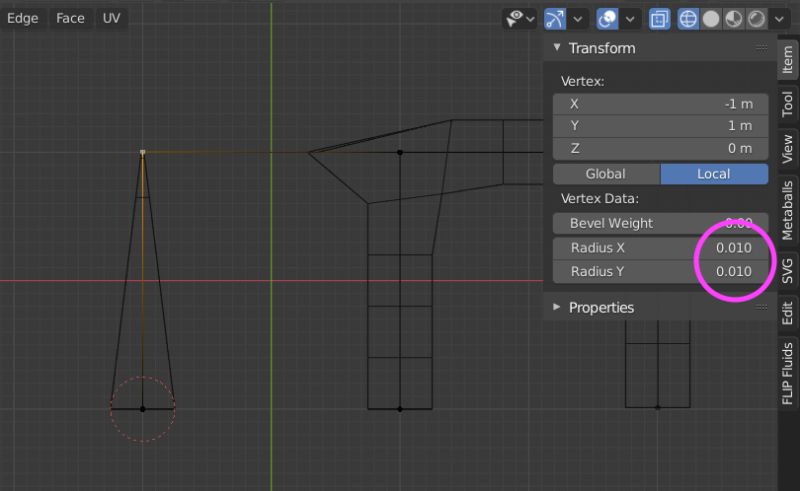Open the Item sidebar tab

tap(788, 59)
